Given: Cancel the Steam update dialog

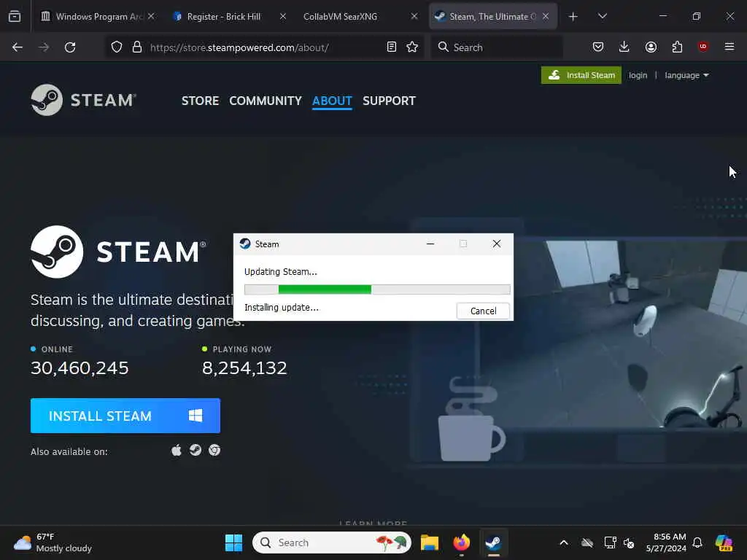Looking at the screenshot, I should (483, 311).
